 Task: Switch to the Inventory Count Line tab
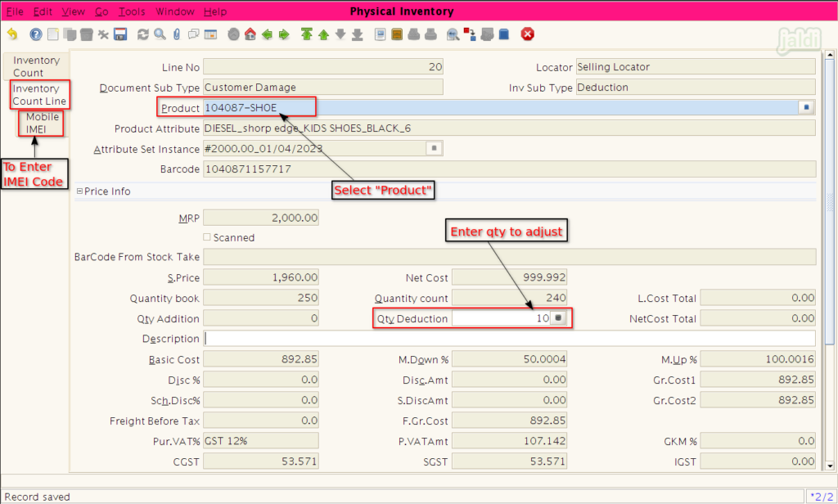pos(39,95)
